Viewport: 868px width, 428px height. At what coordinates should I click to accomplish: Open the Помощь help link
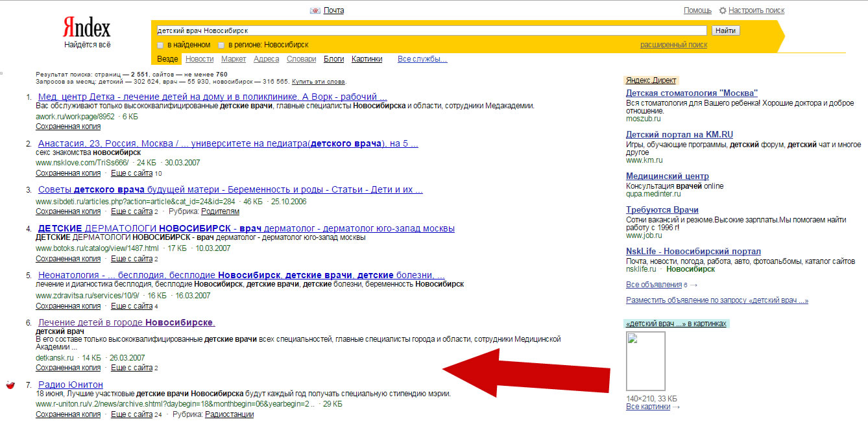[x=697, y=10]
